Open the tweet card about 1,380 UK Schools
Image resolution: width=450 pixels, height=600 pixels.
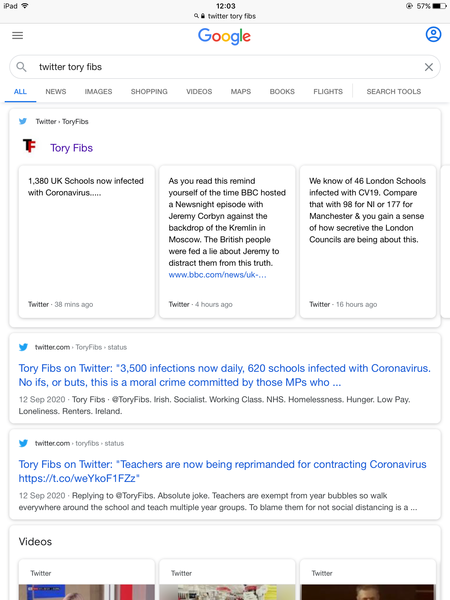pos(86,242)
